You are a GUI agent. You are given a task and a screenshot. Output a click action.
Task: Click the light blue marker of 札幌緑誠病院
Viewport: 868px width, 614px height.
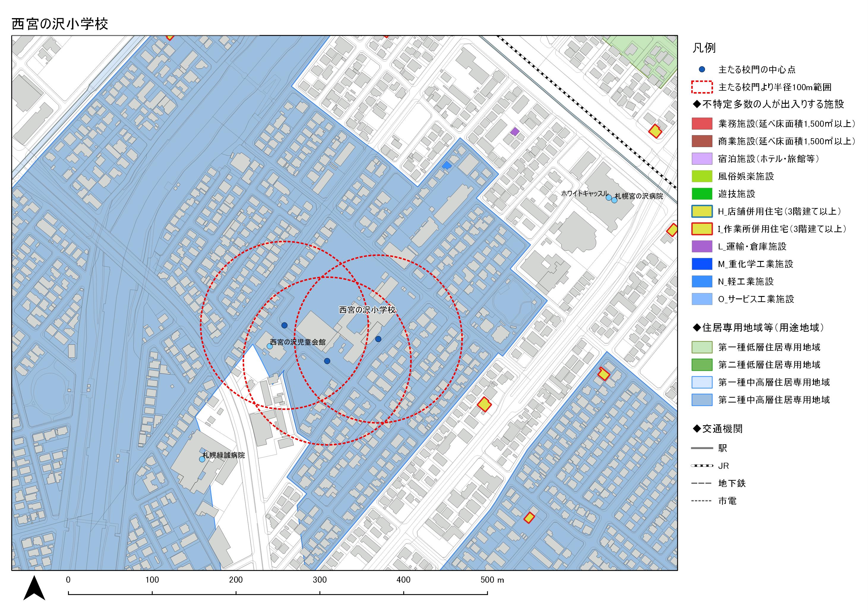(x=202, y=459)
